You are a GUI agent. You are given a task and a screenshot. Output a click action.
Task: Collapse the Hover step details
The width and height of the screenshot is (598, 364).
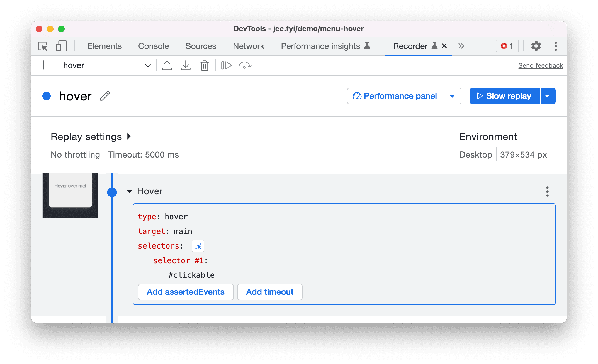click(131, 191)
